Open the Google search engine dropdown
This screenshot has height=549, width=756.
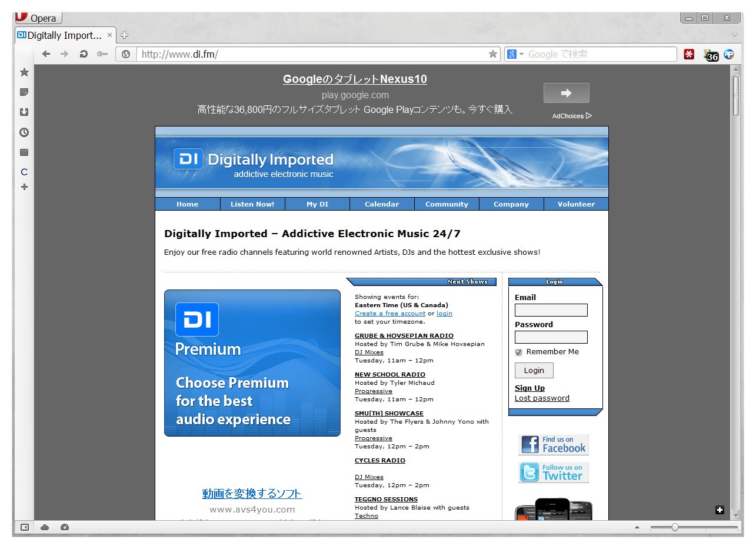[515, 54]
